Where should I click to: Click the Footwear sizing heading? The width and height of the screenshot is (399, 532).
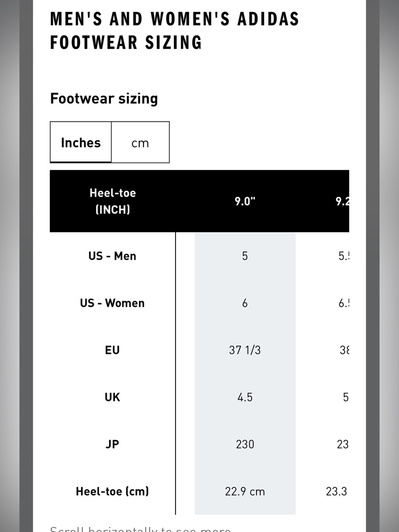(x=104, y=99)
